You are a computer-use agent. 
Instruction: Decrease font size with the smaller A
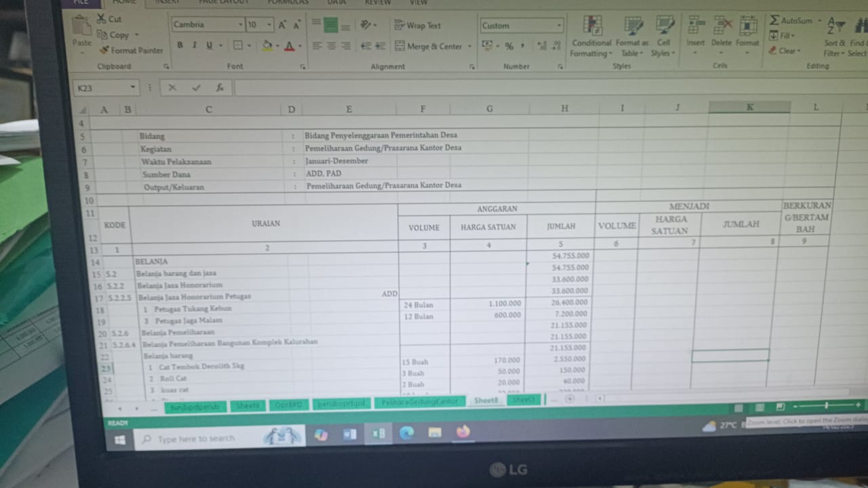click(x=296, y=25)
